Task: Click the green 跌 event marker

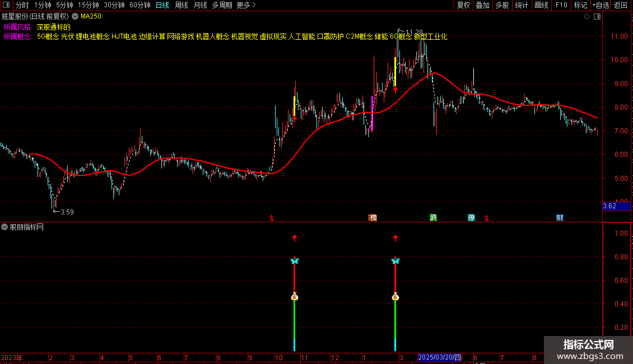Action: coord(433,217)
